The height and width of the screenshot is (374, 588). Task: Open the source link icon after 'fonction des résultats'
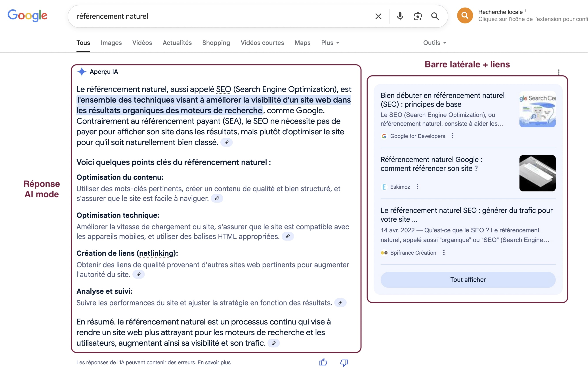340,303
